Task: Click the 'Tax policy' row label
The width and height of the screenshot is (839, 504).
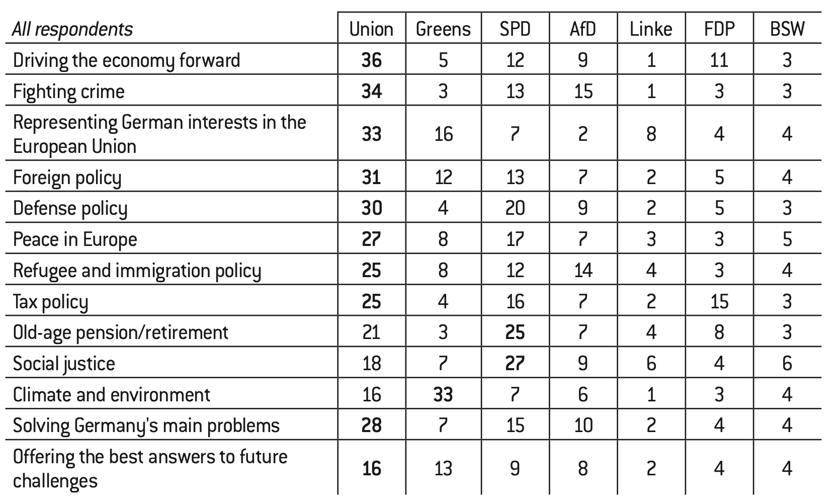Action: tap(51, 302)
